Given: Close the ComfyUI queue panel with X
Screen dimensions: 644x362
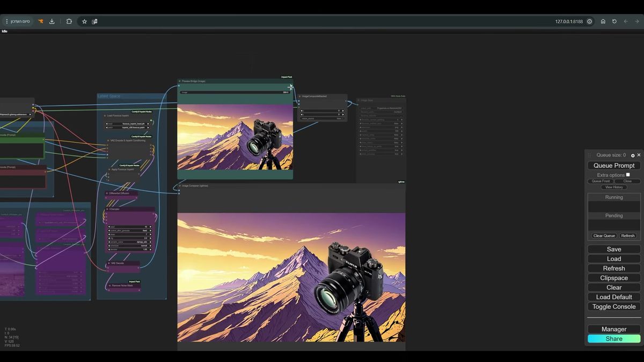Looking at the screenshot, I should click(x=639, y=155).
